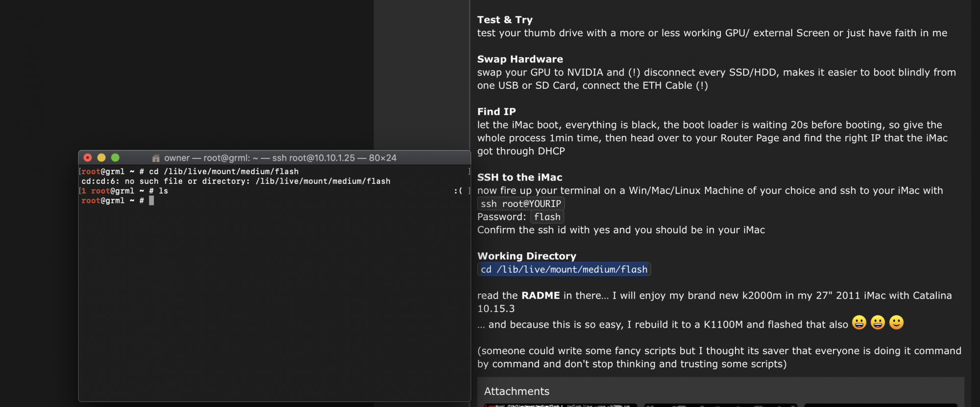Close the ssh terminal window
This screenshot has height=407, width=980.
[x=88, y=157]
